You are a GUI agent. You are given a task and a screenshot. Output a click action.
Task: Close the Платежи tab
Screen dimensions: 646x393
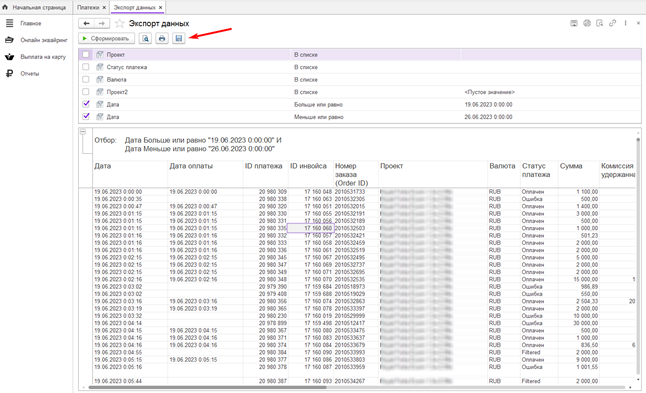(x=104, y=7)
